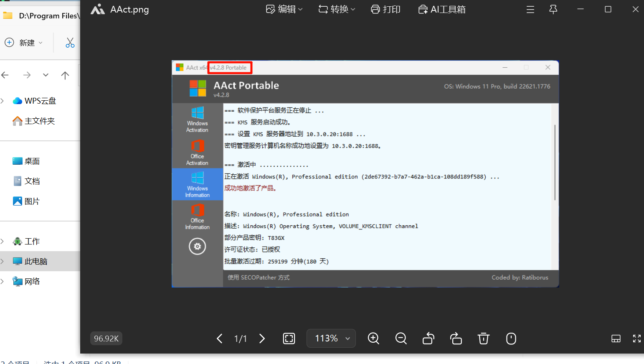Viewport: 644px width, 364px height.
Task: Open the AI工具箱 toolbox
Action: 442,9
